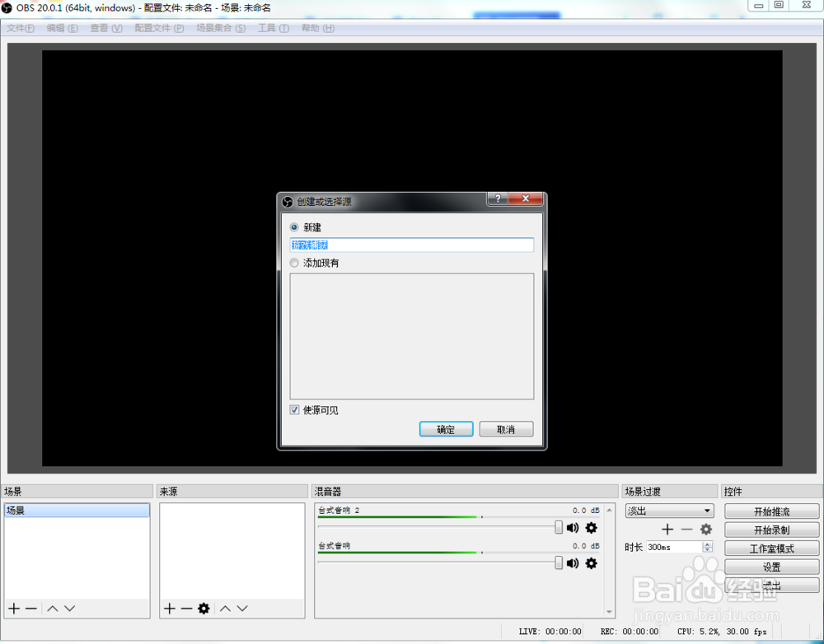Click the new source name input field
The image size is (824, 644).
(x=411, y=245)
